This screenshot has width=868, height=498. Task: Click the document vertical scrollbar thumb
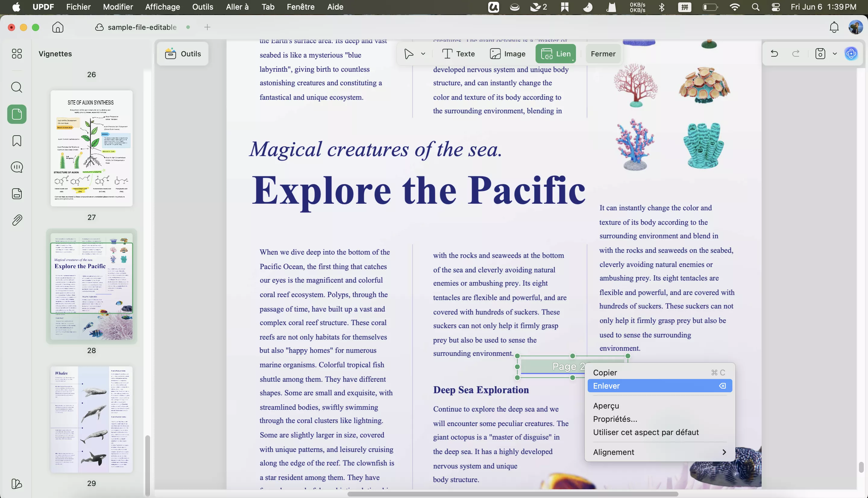(x=861, y=467)
